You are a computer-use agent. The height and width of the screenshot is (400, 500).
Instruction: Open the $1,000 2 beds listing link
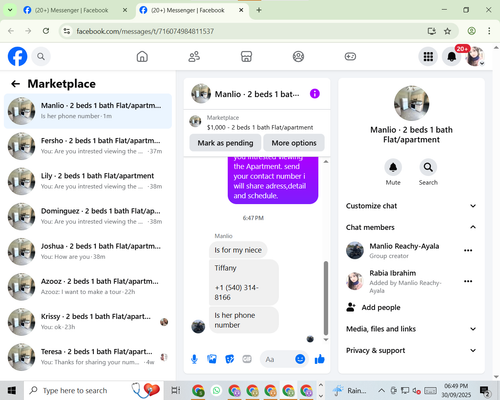click(260, 127)
